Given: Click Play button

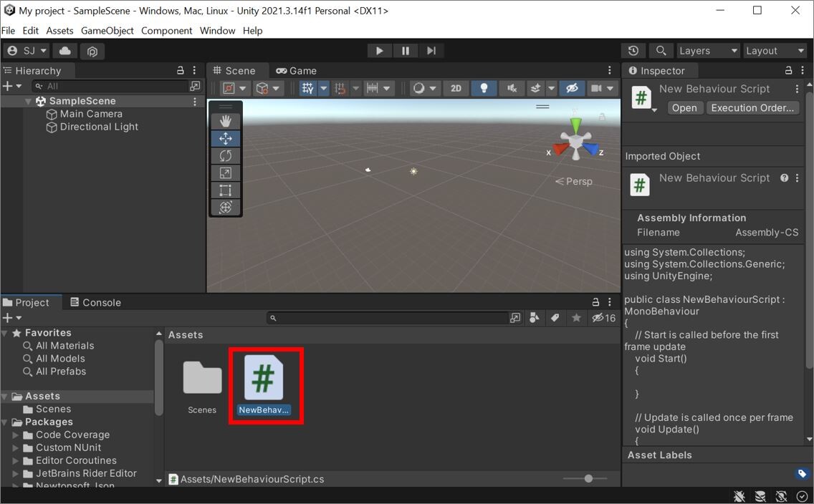Looking at the screenshot, I should coord(380,51).
